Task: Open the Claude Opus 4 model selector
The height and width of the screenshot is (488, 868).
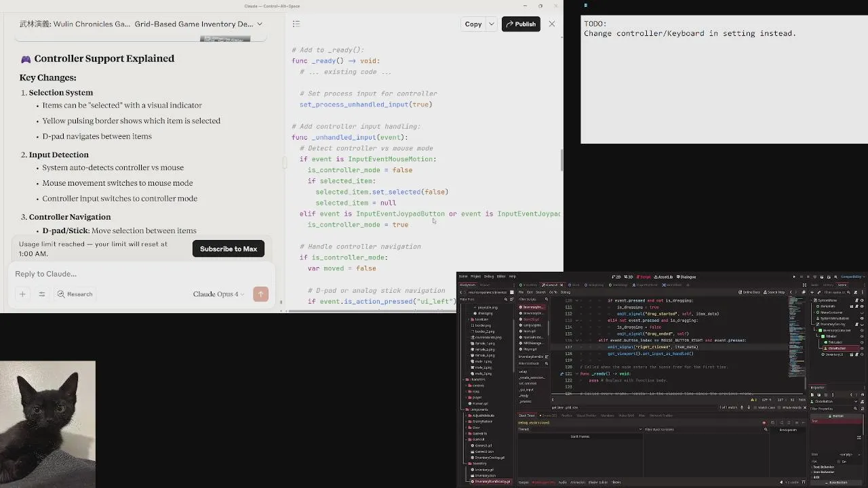Action: (x=218, y=294)
